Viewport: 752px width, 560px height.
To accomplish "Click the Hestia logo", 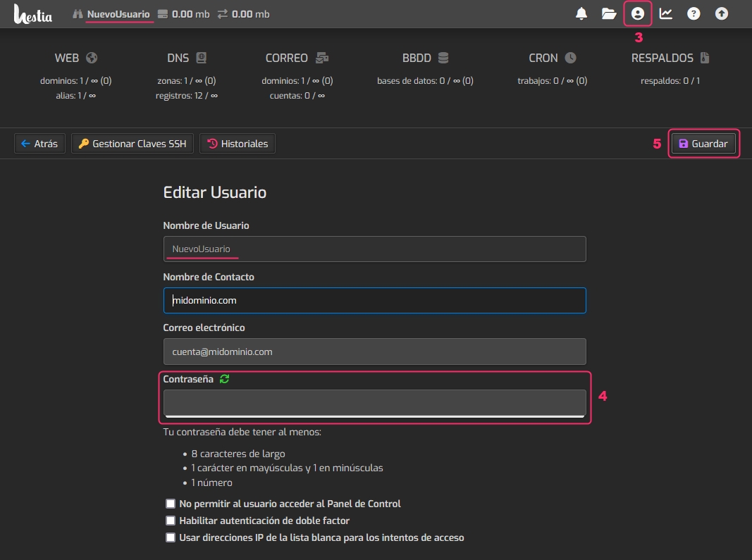I will (x=33, y=14).
